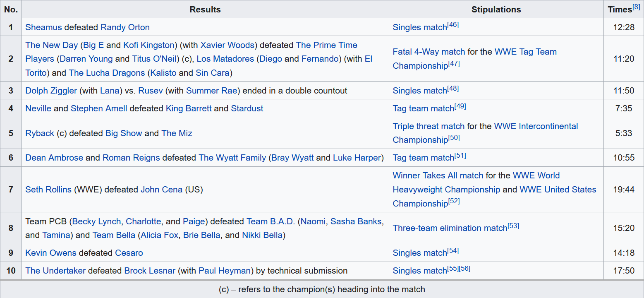Open the Triple threat match link

click(429, 126)
